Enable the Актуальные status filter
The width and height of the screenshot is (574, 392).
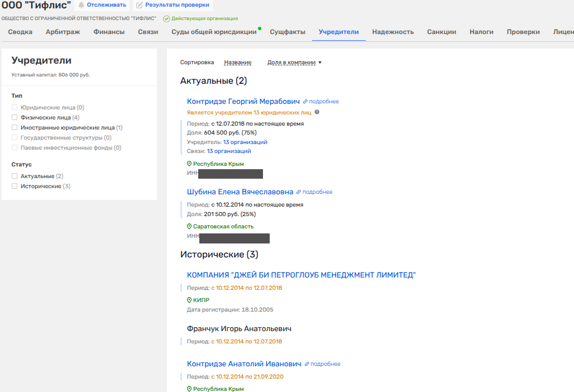click(15, 176)
